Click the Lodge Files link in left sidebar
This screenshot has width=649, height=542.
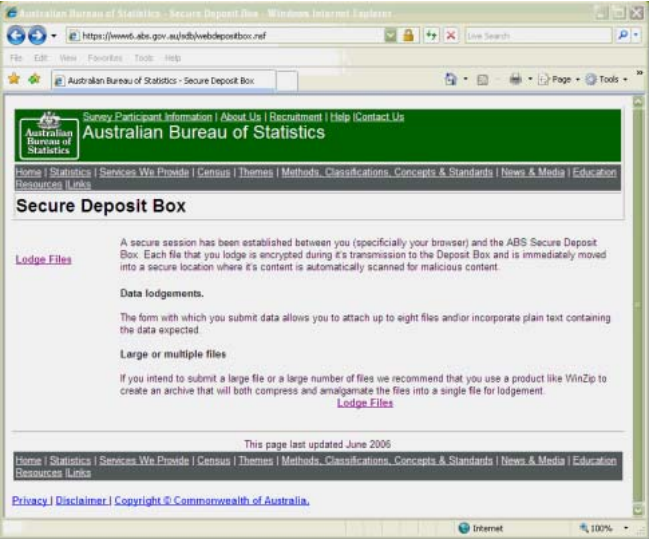click(x=43, y=260)
